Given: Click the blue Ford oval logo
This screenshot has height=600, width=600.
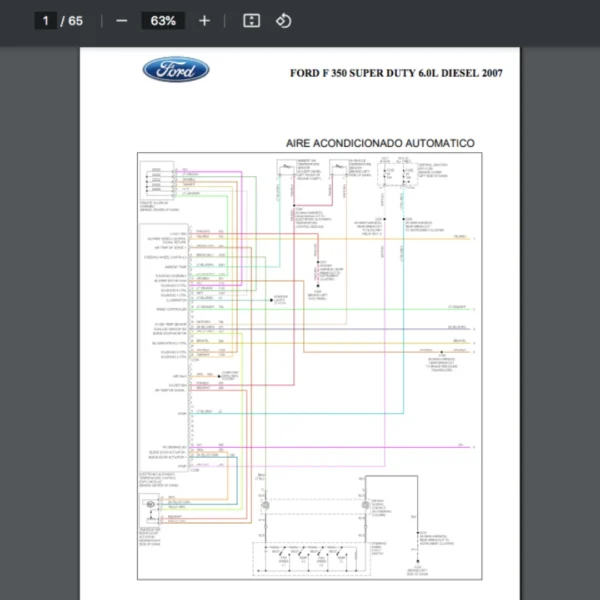Looking at the screenshot, I should [x=176, y=71].
